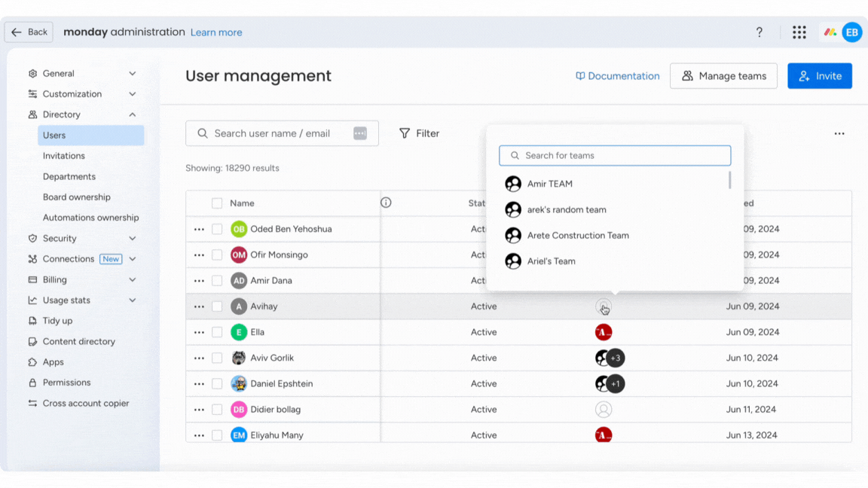
Task: Open the help question mark icon
Action: pos(759,32)
